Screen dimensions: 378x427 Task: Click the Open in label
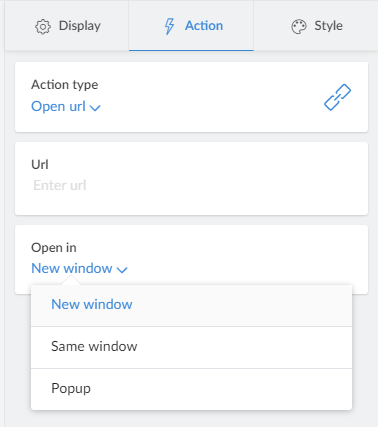coord(54,248)
